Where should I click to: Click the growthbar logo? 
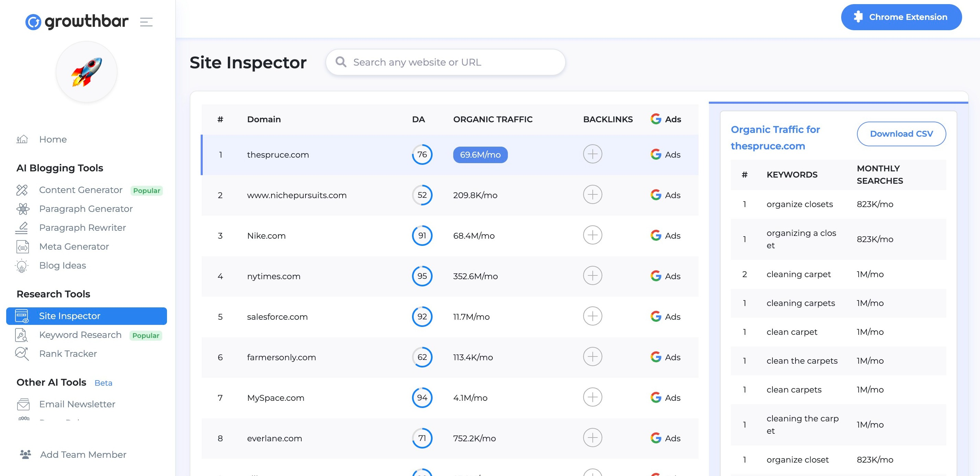(77, 22)
